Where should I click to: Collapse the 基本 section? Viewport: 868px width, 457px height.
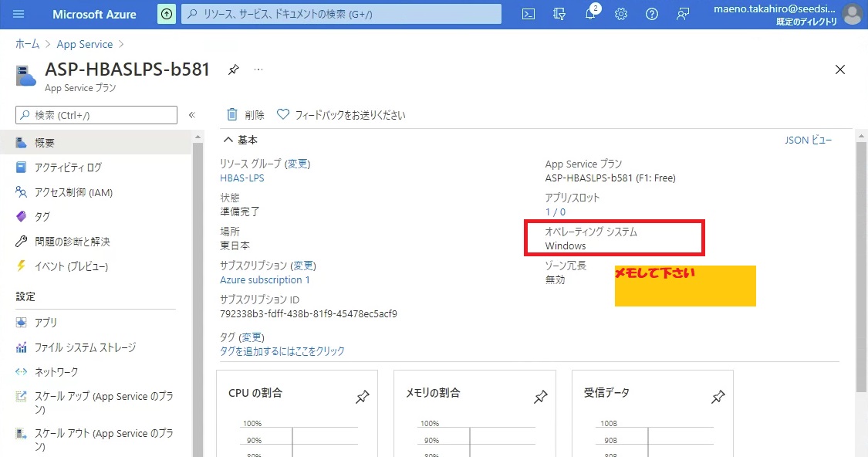228,140
